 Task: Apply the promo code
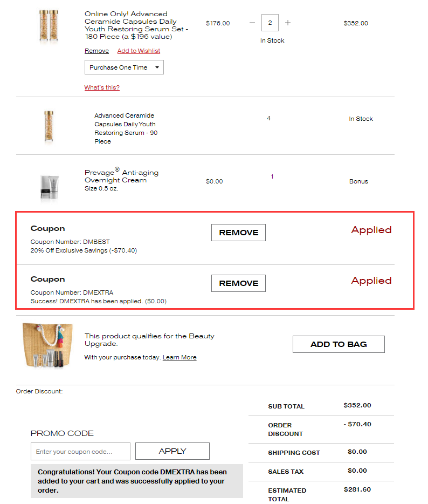point(172,451)
